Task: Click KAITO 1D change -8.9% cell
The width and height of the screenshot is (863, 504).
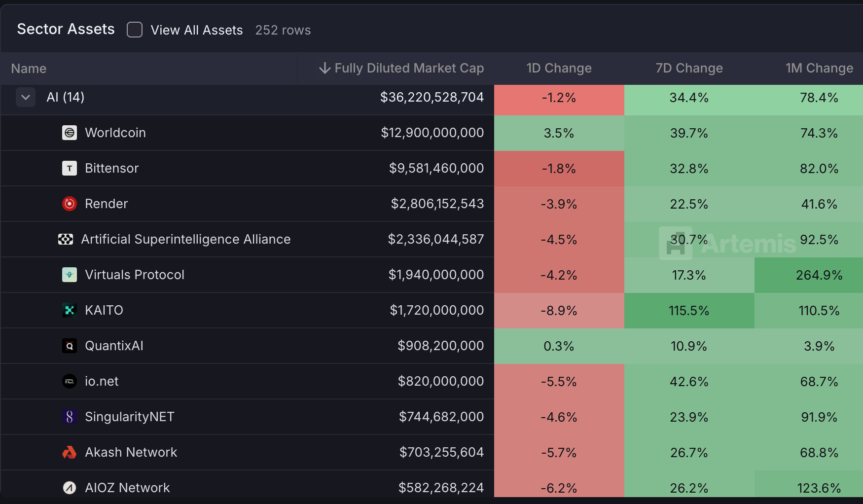Action: 559,311
